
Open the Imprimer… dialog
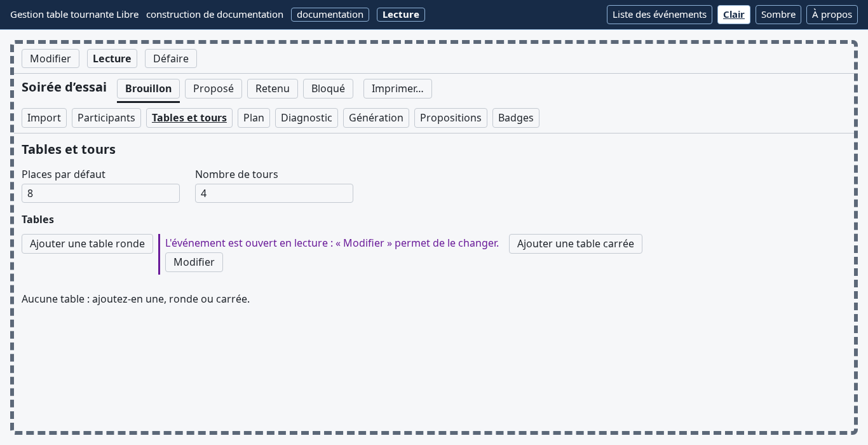[397, 88]
